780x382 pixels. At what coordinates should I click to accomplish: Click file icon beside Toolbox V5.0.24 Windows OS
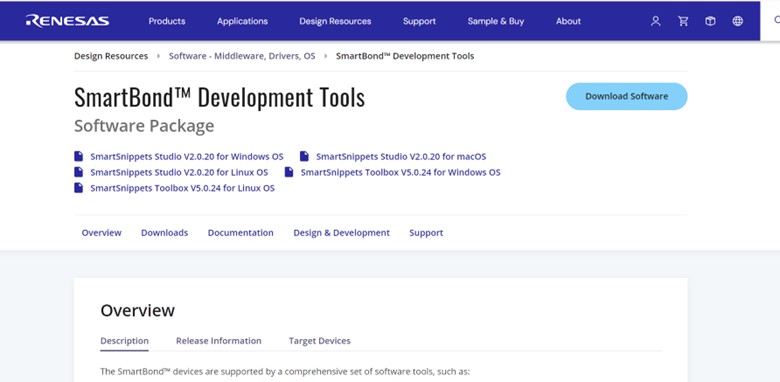tap(289, 172)
